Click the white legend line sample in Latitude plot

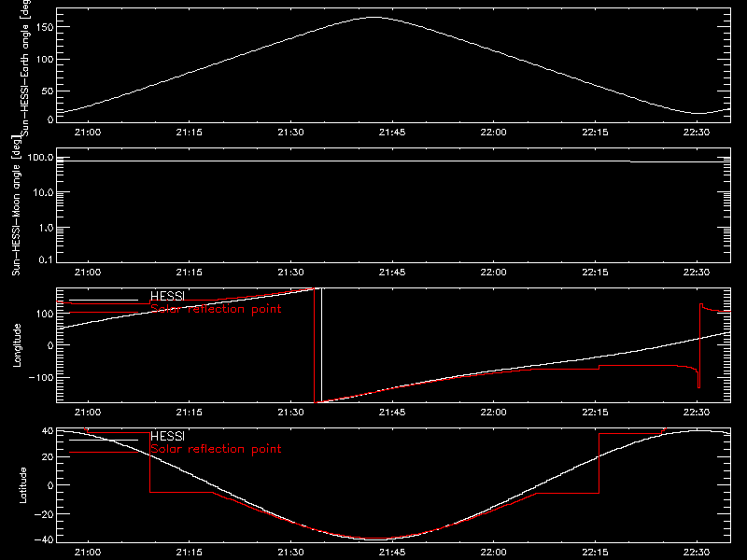pyautogui.click(x=104, y=440)
